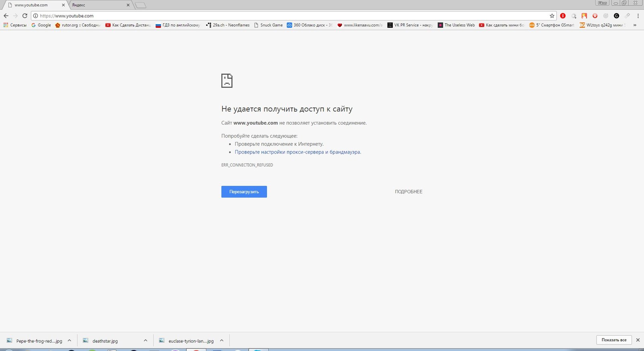Expand options for euclase-tyrion-lan download
Image resolution: width=644 pixels, height=351 pixels.
221,341
